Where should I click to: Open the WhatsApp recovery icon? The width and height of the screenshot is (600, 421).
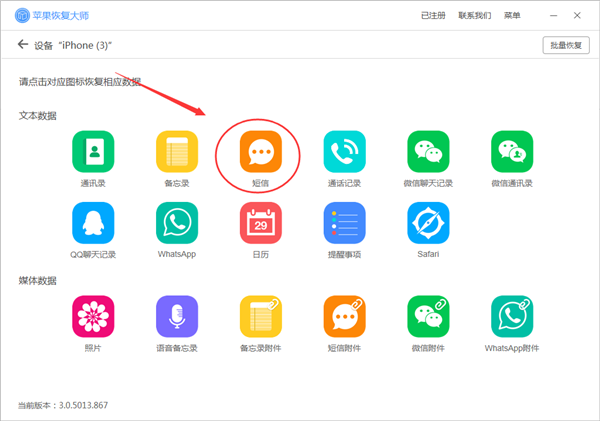177,222
